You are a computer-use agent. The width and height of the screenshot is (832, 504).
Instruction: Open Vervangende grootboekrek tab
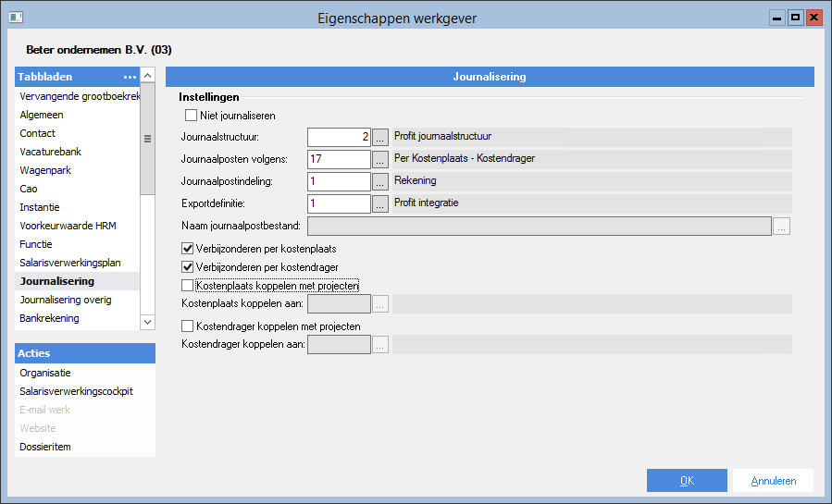[78, 96]
